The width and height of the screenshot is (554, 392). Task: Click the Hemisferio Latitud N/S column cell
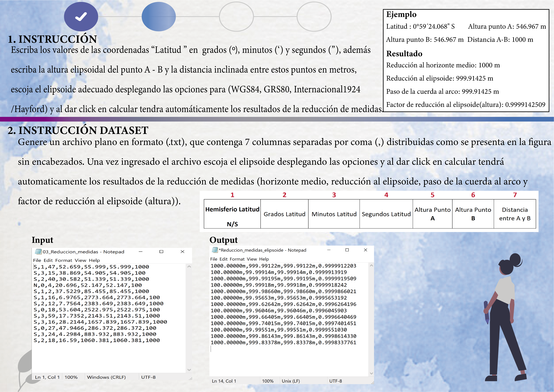pos(232,214)
